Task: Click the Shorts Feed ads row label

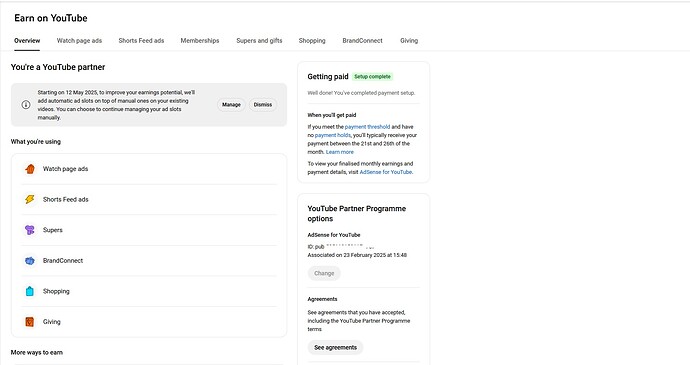Action: [66, 199]
